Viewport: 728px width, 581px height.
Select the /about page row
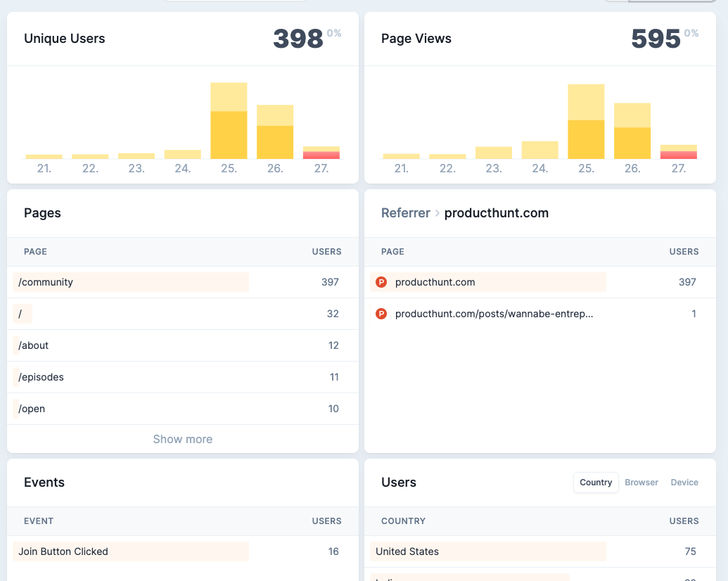click(x=34, y=345)
